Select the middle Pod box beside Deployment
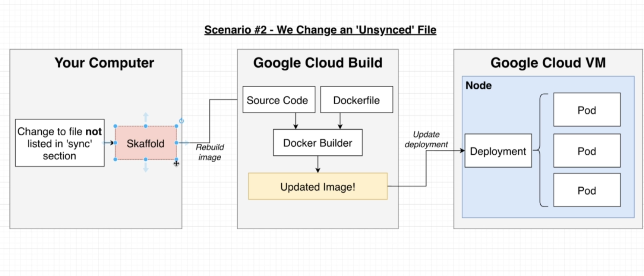This screenshot has height=276, width=644. click(x=587, y=151)
